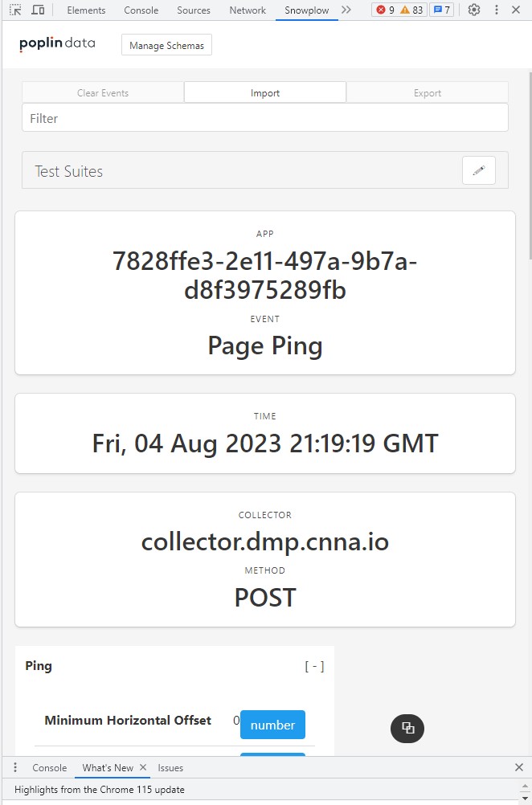Click the Manage Schemas button
532x805 pixels.
(x=166, y=46)
